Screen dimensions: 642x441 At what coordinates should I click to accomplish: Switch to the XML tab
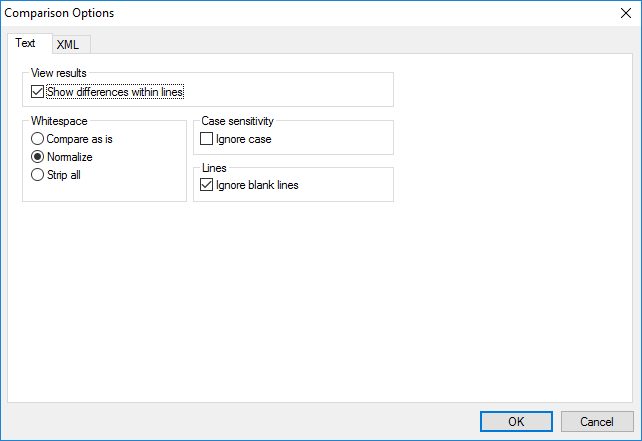pyautogui.click(x=68, y=44)
